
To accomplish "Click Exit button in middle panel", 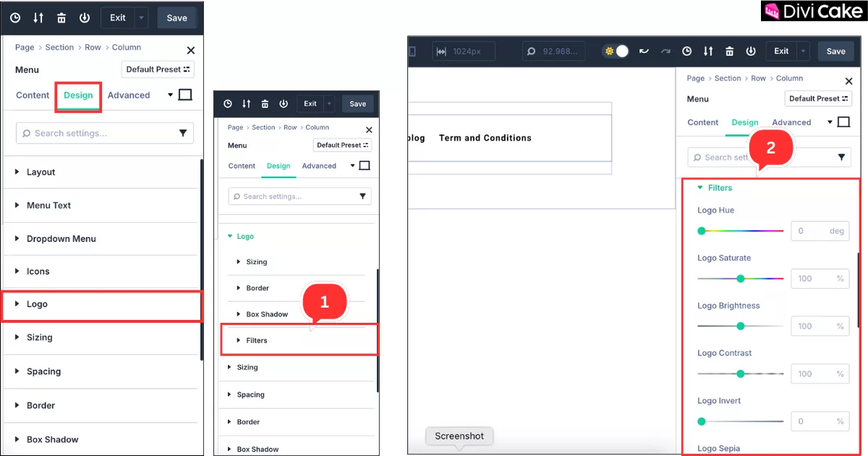I will pos(310,104).
